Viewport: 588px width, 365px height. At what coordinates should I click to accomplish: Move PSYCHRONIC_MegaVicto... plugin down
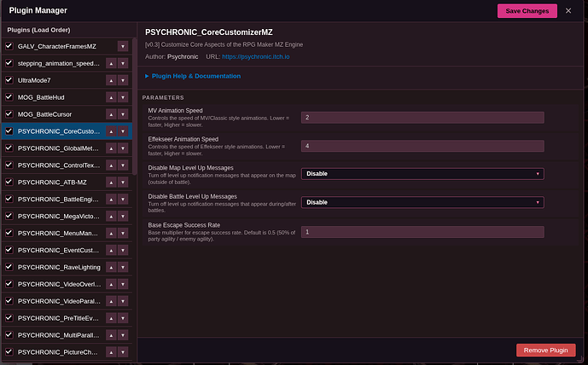tap(123, 217)
